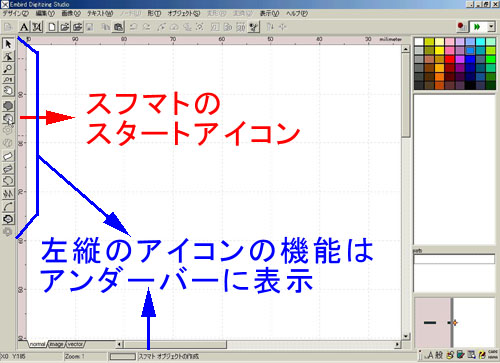500x363 pixels.
Task: Select the magnifier zoom tool
Action: coord(8,68)
